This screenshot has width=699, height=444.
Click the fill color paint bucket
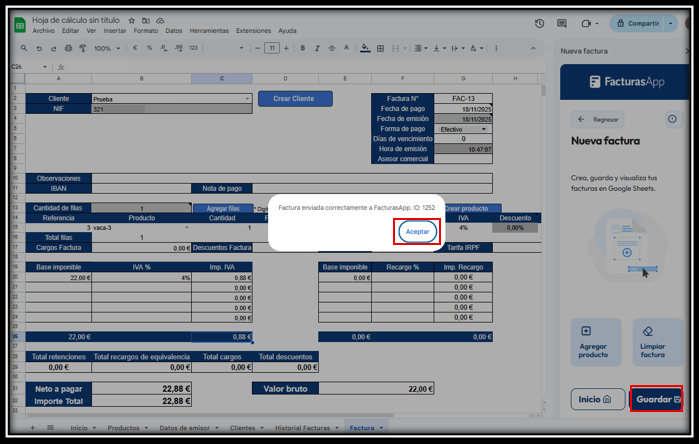click(365, 48)
